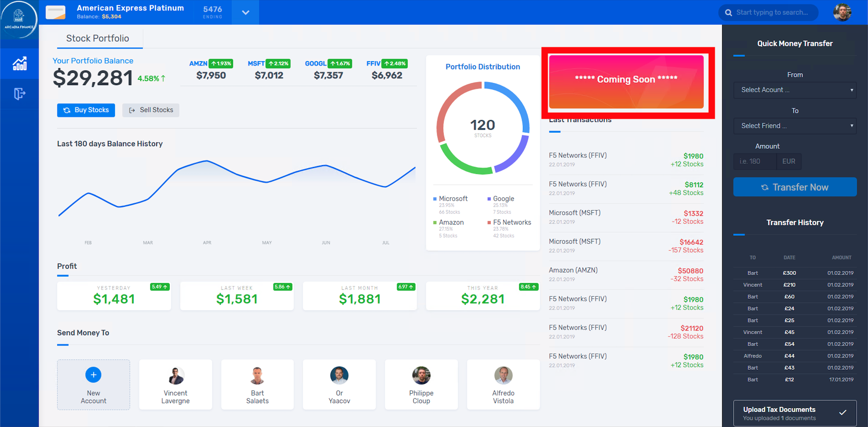Screen dimensions: 868x427
Task: Click the FFIV 2.48% gain badge
Action: (395, 64)
